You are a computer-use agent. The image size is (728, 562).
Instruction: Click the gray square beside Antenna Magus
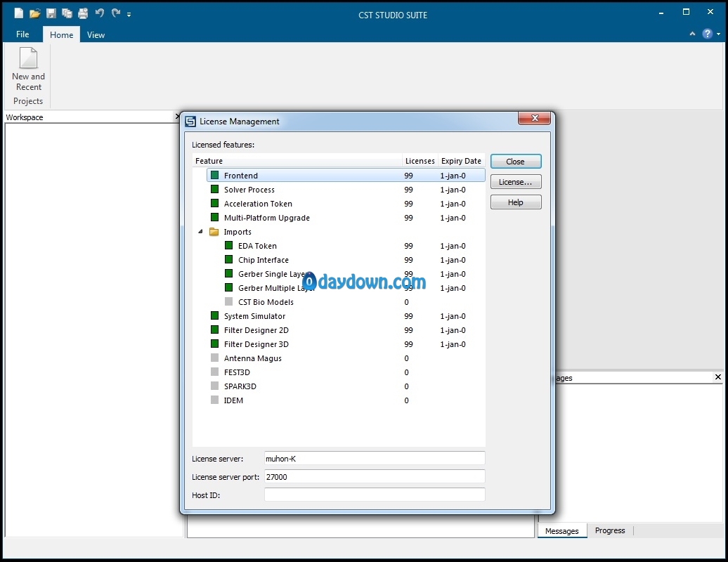tap(214, 358)
